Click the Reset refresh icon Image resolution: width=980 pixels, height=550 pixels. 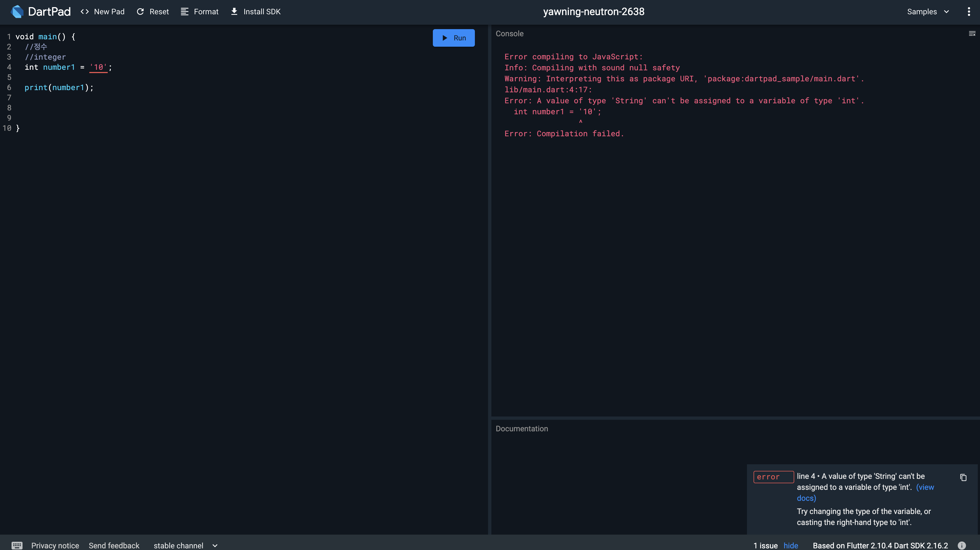click(x=140, y=12)
